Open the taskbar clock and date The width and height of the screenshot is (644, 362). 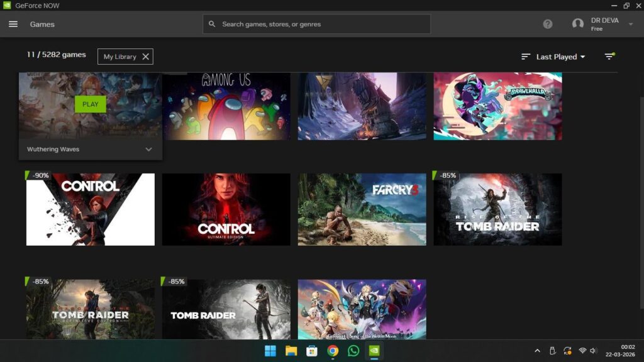(620, 351)
